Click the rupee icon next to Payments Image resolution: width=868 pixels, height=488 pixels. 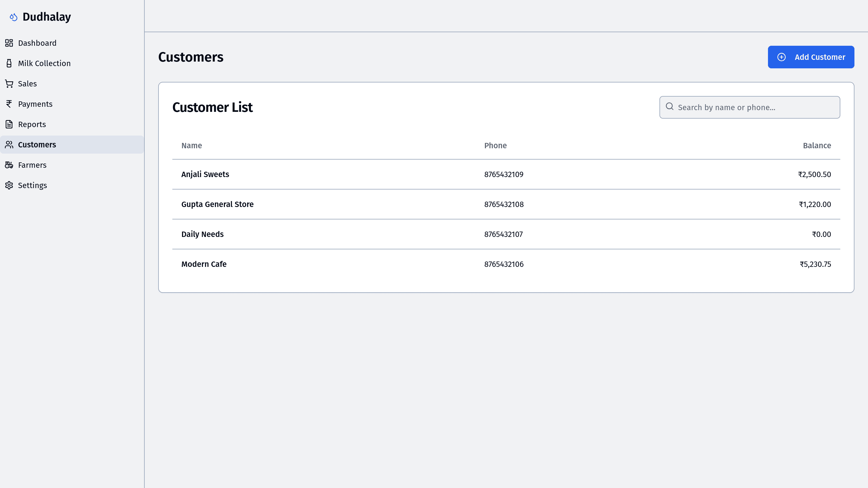coord(9,104)
